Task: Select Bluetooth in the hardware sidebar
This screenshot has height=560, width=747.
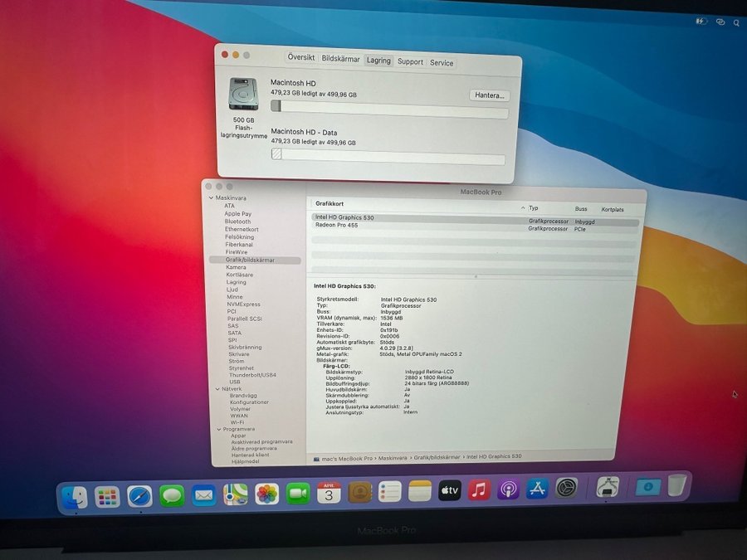Action: coord(237,222)
